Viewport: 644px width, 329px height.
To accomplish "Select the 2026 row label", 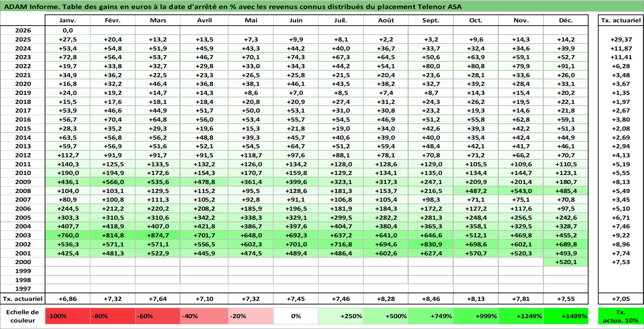I will (23, 31).
